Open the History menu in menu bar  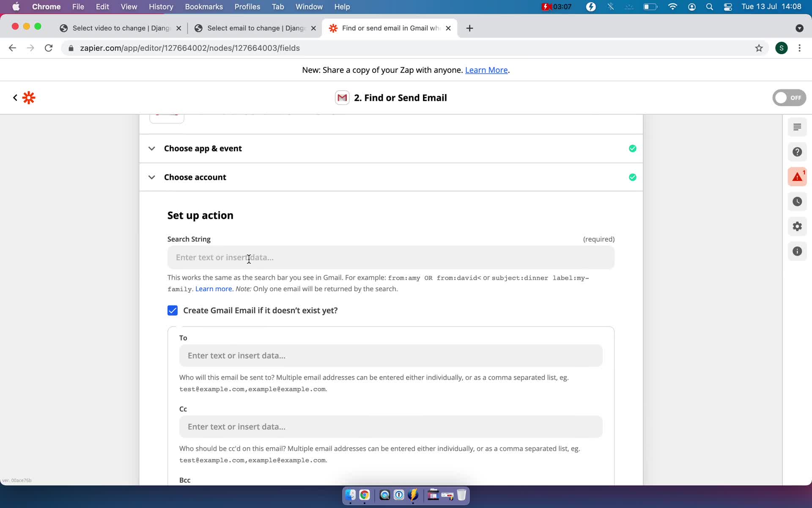pyautogui.click(x=161, y=6)
